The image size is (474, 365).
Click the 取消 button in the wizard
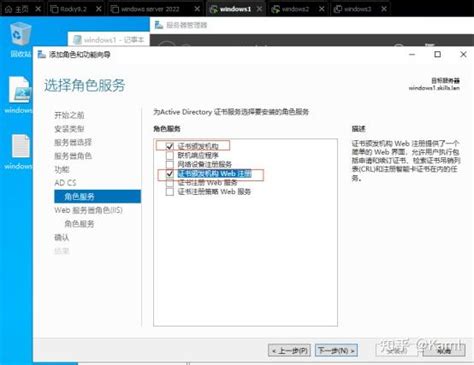click(x=444, y=350)
